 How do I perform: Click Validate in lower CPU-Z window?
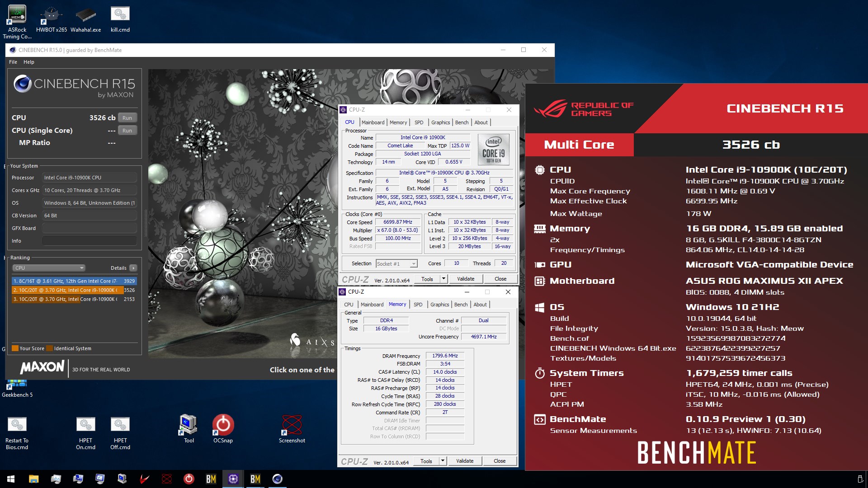coord(465,461)
